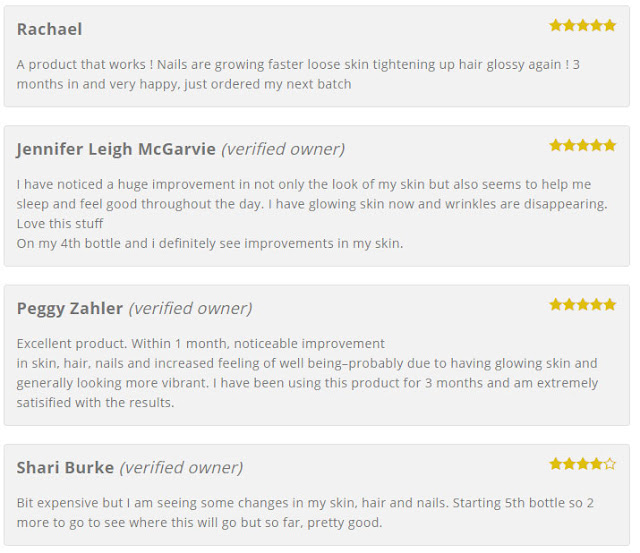Click verified owner label beside Peggy Zahler
The height and width of the screenshot is (553, 640).
click(190, 308)
